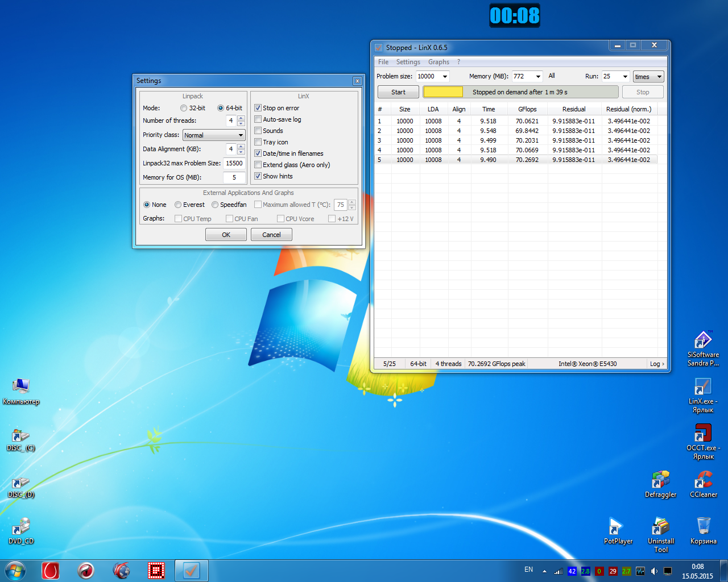This screenshot has height=582, width=728.
Task: Open the times unit dropdown
Action: pos(648,76)
